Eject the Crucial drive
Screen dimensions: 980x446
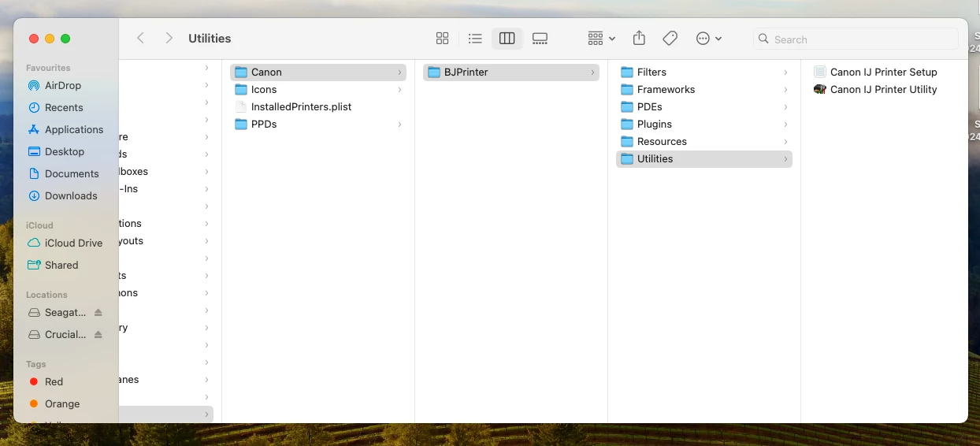[x=98, y=335]
